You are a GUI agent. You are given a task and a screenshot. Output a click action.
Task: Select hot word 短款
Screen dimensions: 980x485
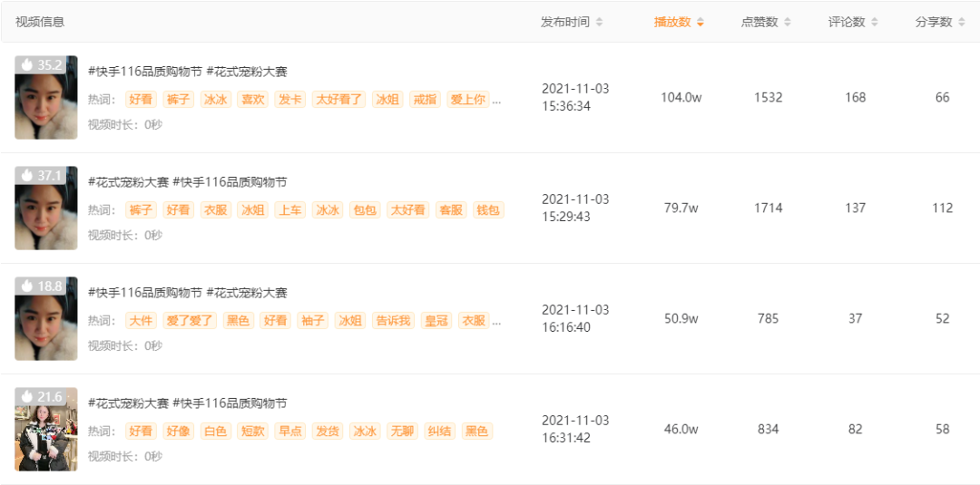tap(252, 432)
